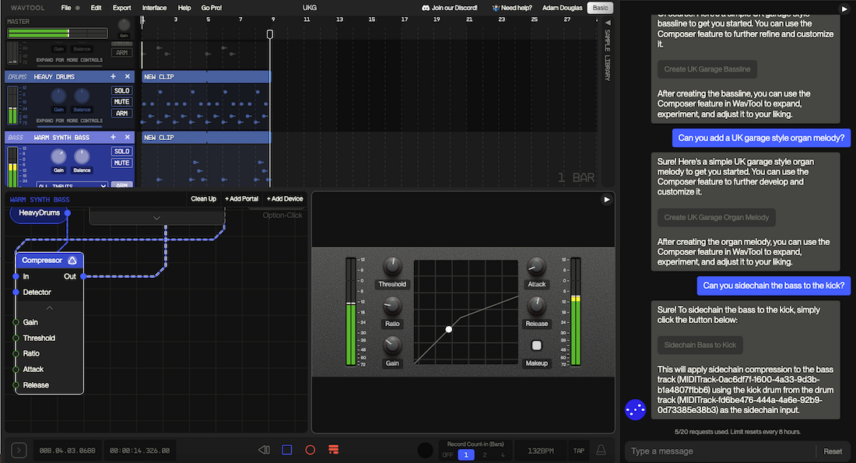Open the Help menu
Viewport: 856px width, 463px height.
(185, 8)
